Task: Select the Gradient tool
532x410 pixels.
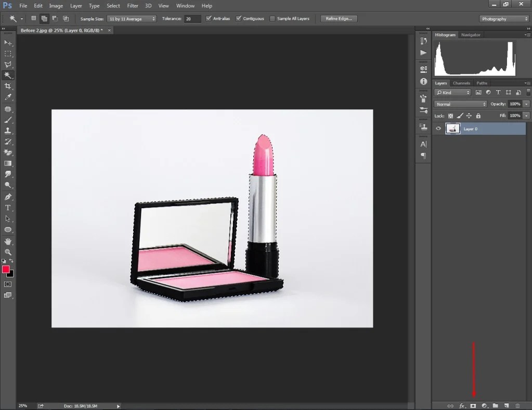Action: click(8, 163)
